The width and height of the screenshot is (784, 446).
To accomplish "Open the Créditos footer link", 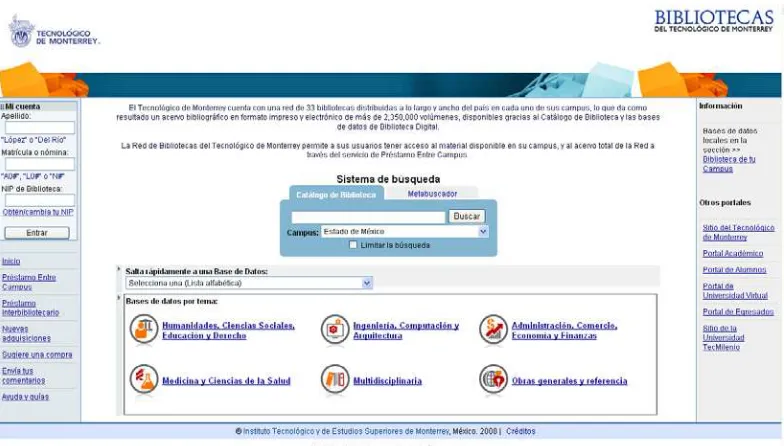I will pos(520,431).
